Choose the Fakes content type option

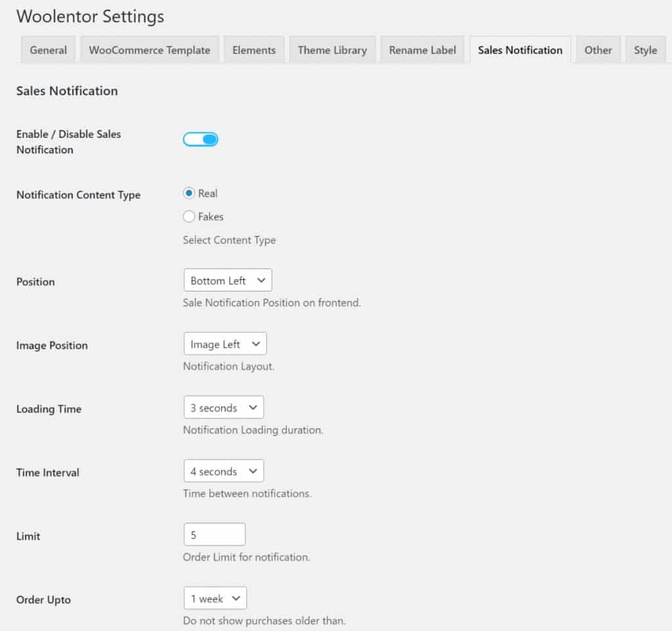click(x=189, y=216)
